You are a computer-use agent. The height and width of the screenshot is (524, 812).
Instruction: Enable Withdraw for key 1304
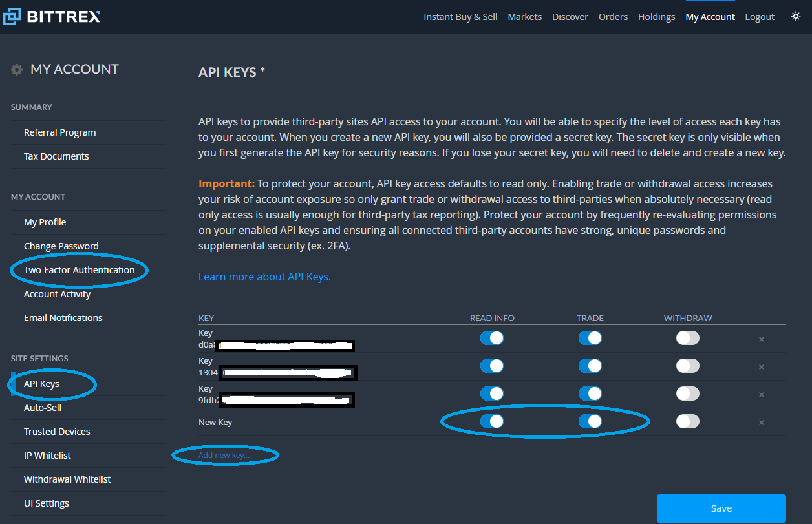coord(688,366)
